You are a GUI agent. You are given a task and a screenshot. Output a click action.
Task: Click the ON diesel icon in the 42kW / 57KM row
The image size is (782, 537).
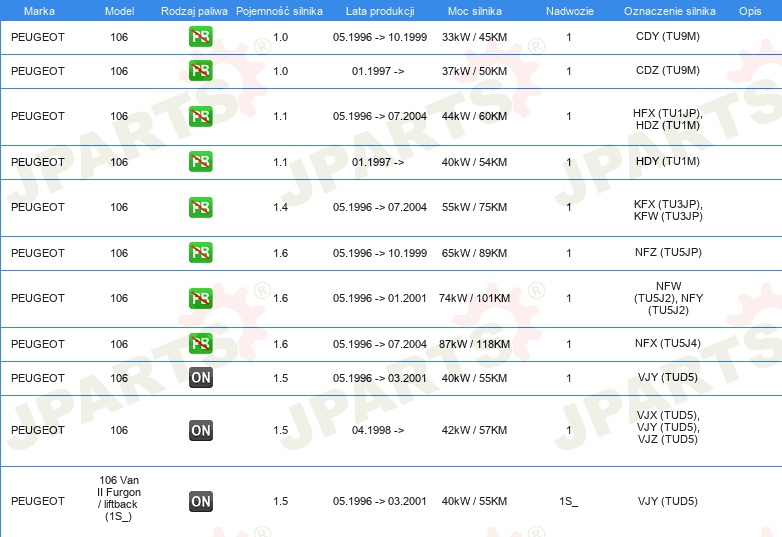point(200,430)
